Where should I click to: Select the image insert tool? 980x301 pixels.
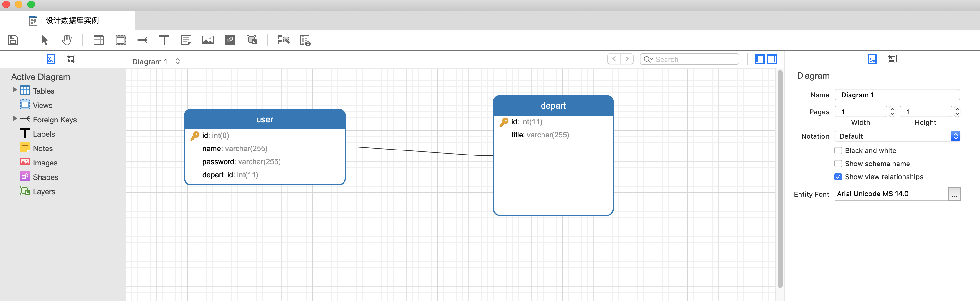coord(208,40)
